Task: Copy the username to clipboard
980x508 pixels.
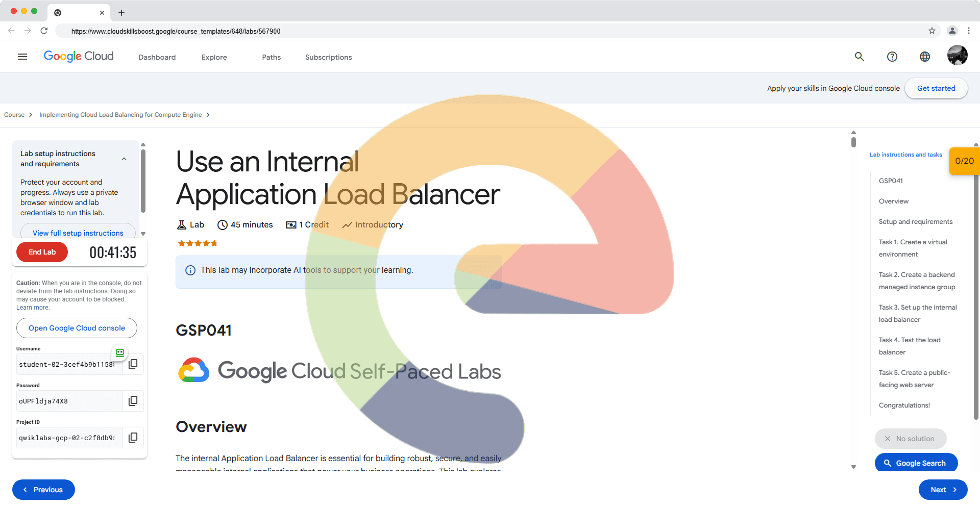Action: point(133,364)
